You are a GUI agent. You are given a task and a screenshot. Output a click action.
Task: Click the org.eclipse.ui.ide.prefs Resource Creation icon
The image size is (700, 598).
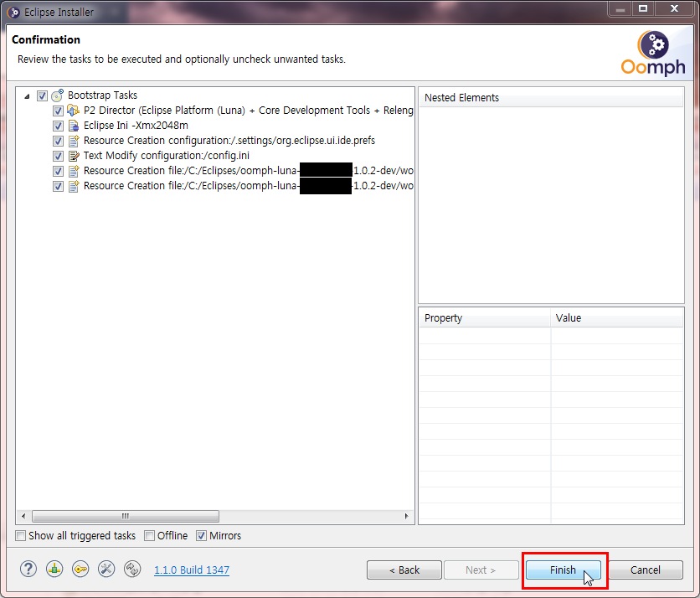point(74,141)
